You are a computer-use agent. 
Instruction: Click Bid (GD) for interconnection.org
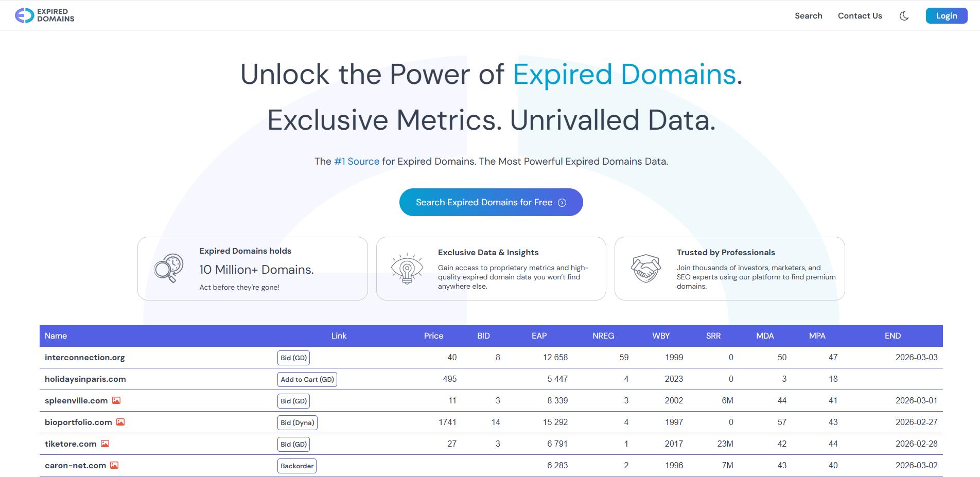click(x=293, y=358)
